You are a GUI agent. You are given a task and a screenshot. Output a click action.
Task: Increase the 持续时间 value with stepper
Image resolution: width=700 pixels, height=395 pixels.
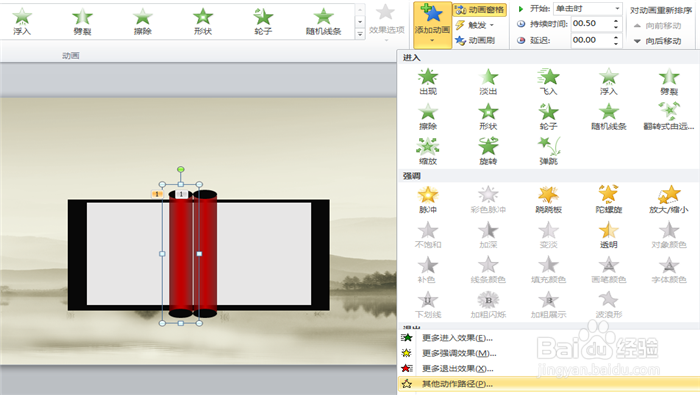(616, 21)
